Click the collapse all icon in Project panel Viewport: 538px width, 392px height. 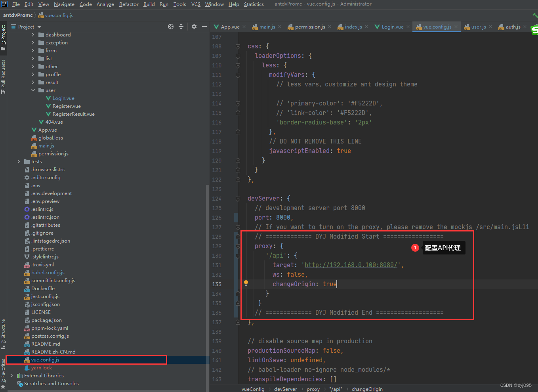pyautogui.click(x=181, y=27)
